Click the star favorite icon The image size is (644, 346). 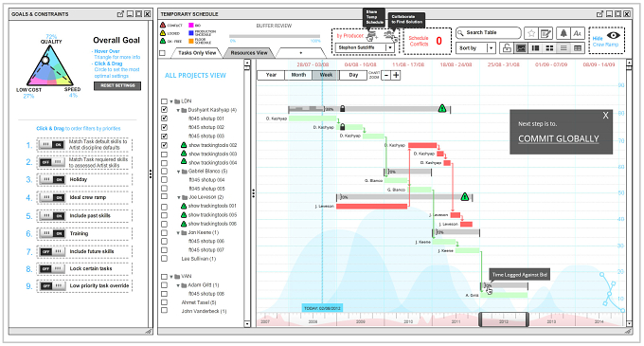[531, 33]
